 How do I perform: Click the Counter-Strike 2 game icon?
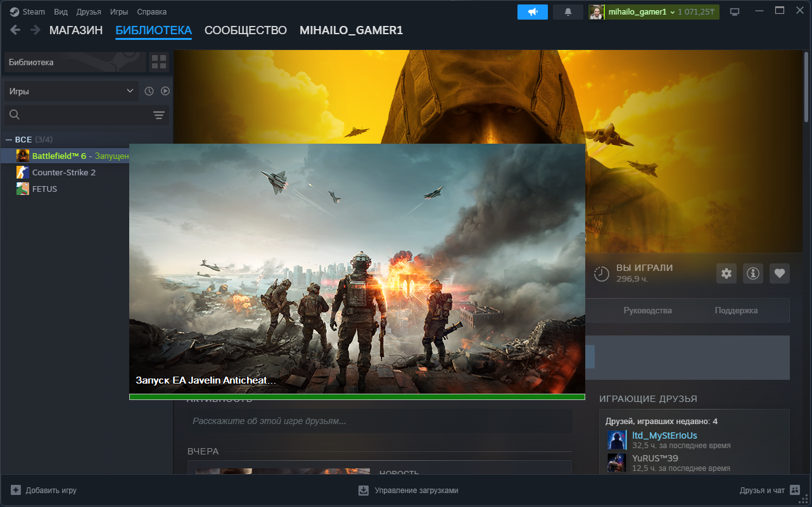click(23, 172)
